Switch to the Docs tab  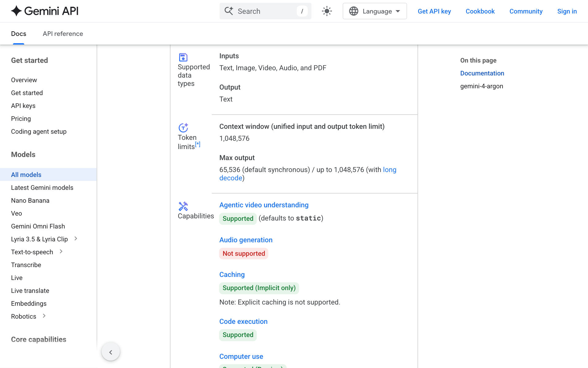(x=19, y=34)
